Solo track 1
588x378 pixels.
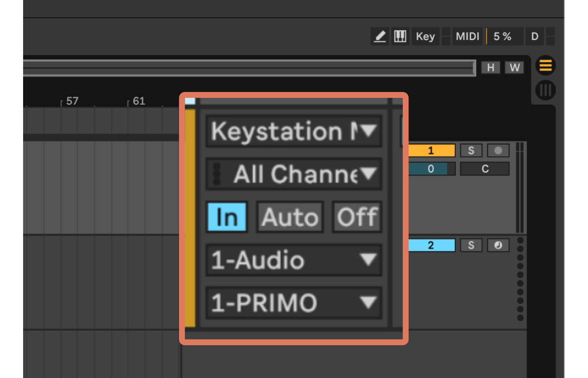click(x=471, y=150)
